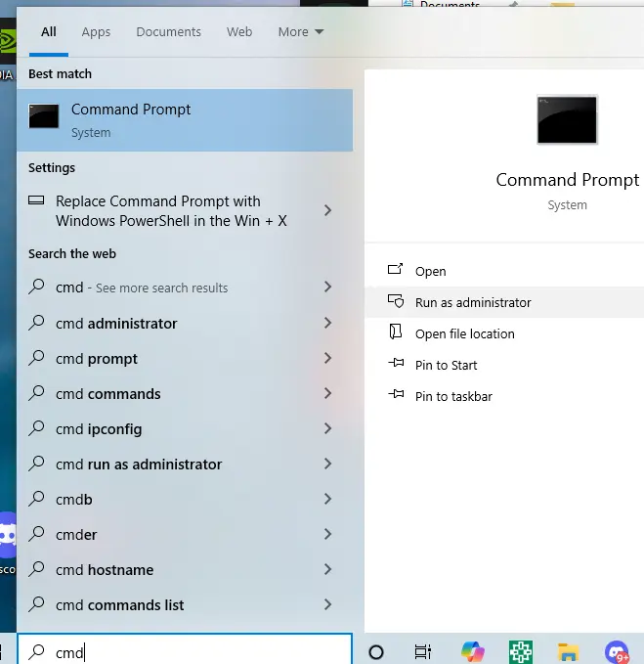The image size is (644, 664).
Task: Expand chevron for 'cmdb'
Action: 327,499
